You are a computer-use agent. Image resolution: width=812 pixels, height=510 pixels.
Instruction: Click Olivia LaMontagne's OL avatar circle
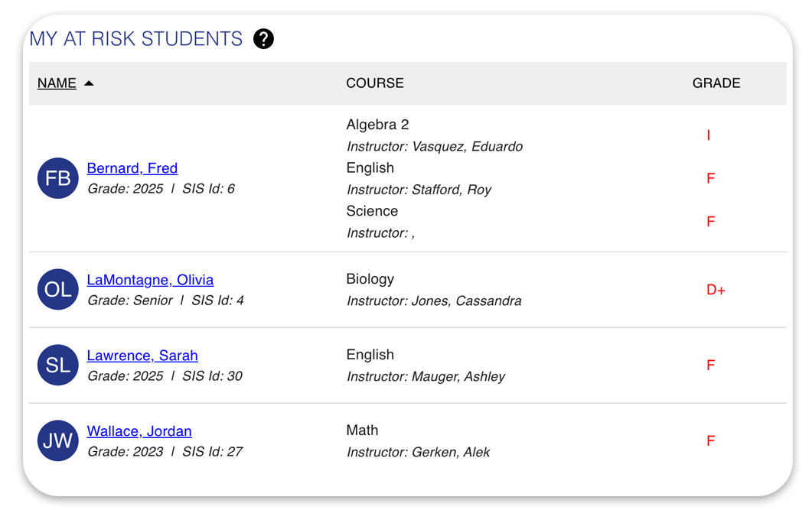pyautogui.click(x=57, y=289)
